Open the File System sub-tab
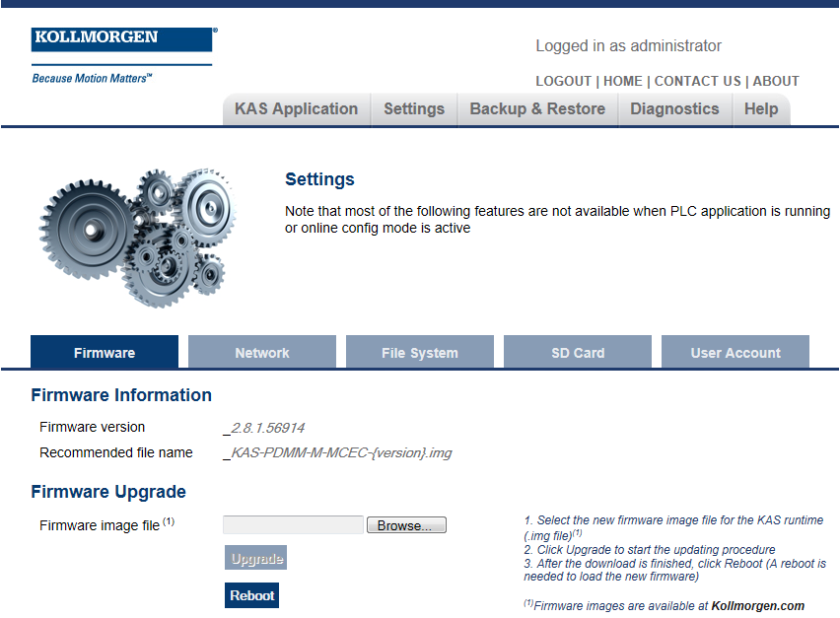 pos(419,352)
